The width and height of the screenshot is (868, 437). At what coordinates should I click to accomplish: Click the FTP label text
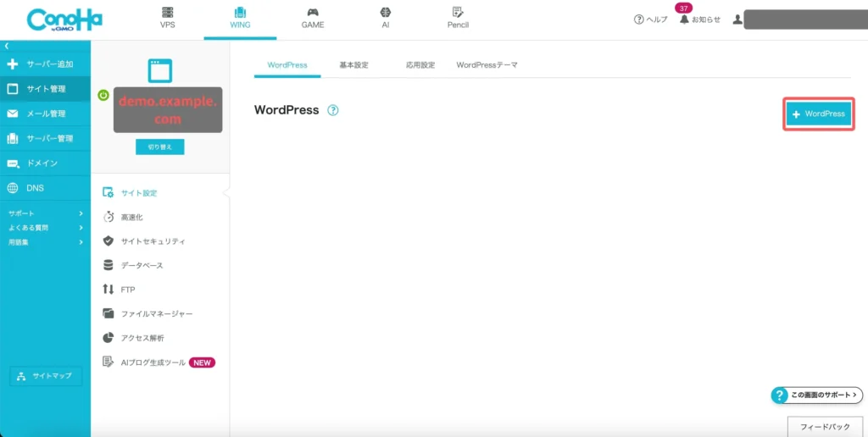[128, 290]
